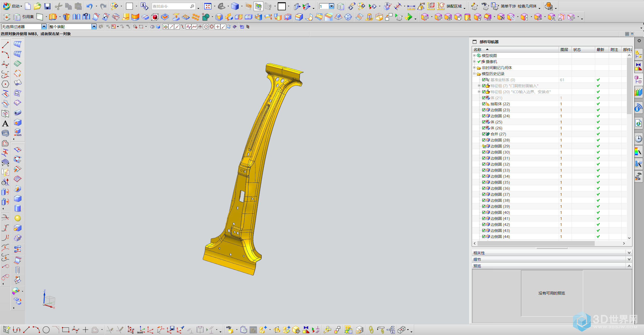Undo the last operation
This screenshot has height=335, width=644.
tap(89, 6)
